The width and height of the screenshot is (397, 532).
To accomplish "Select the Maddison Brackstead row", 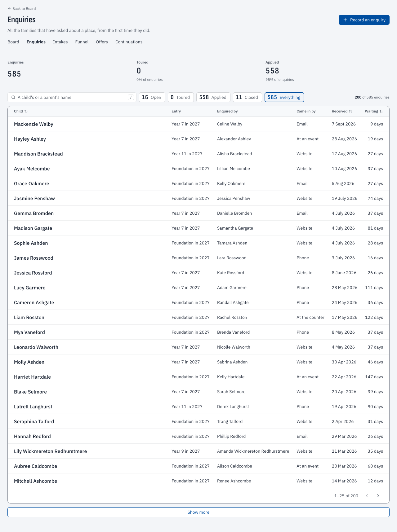I will (x=198, y=154).
